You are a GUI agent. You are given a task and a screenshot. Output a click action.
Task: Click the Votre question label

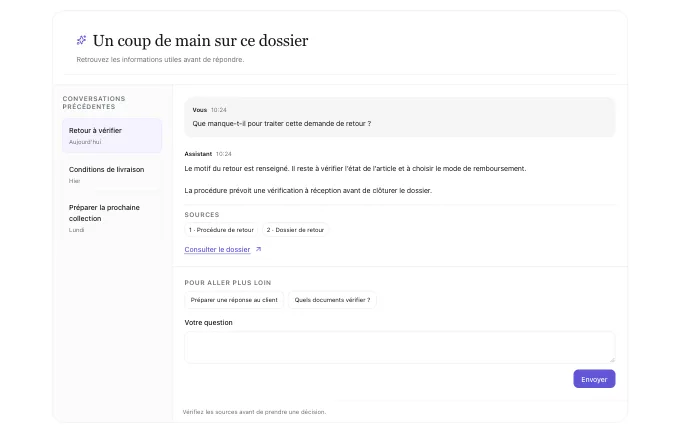click(209, 323)
